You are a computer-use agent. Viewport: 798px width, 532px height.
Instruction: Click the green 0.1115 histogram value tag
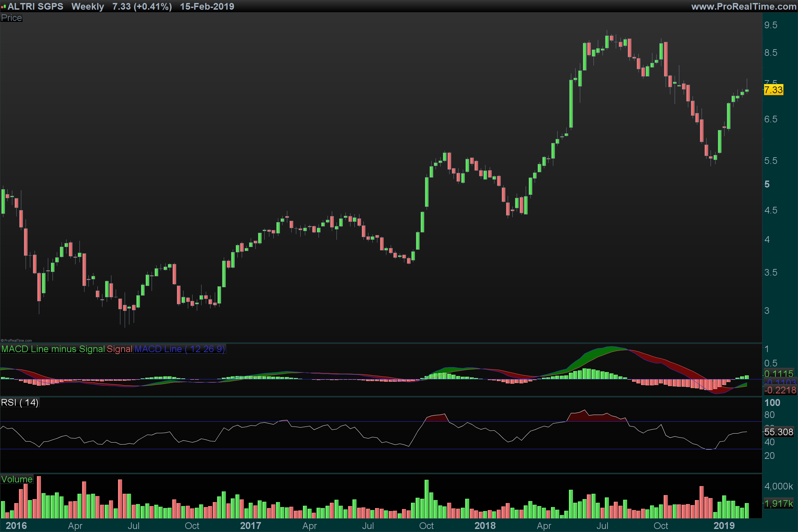pyautogui.click(x=778, y=373)
